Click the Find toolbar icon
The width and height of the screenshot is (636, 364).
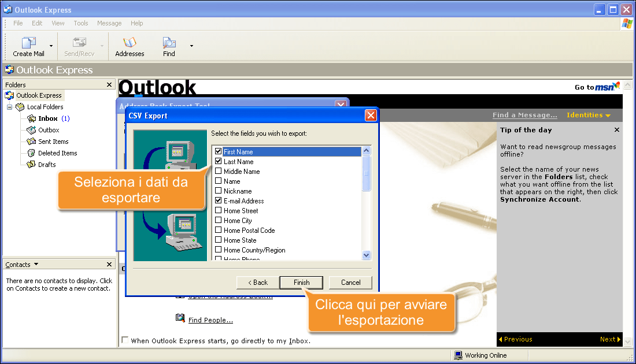(x=169, y=43)
